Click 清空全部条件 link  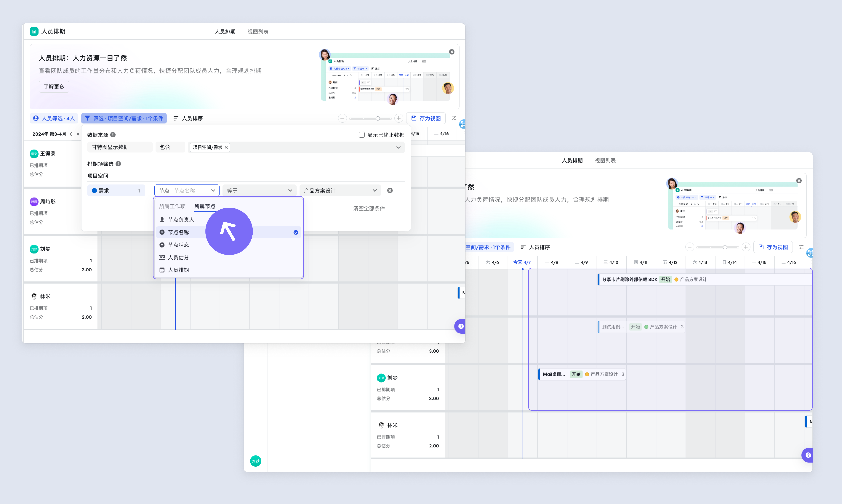[x=369, y=208]
